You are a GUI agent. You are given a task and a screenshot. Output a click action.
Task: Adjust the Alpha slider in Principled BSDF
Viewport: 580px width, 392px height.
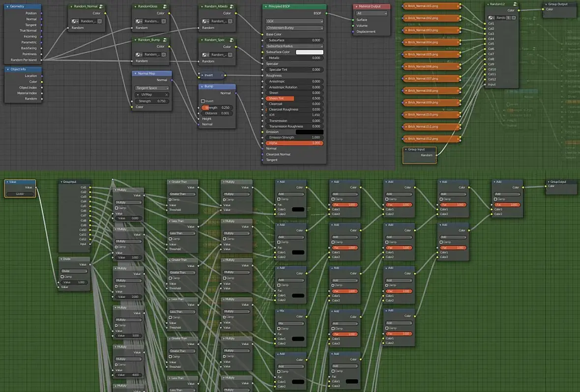294,143
